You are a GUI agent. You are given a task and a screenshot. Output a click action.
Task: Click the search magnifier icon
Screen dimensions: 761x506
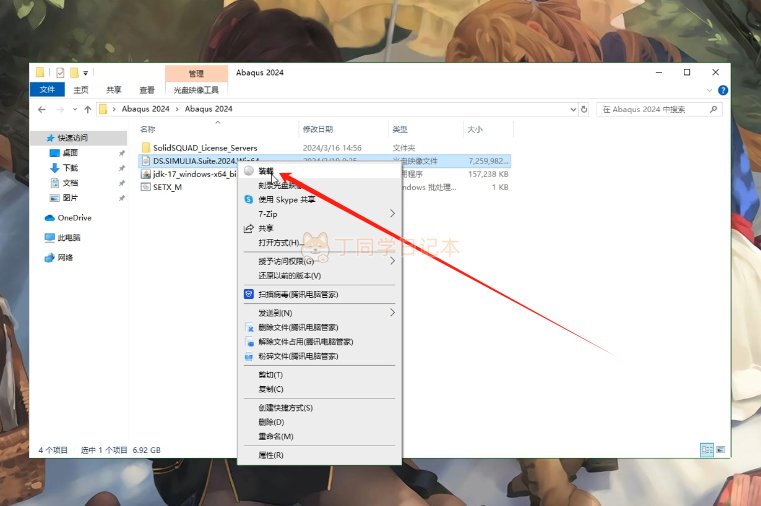[x=713, y=110]
